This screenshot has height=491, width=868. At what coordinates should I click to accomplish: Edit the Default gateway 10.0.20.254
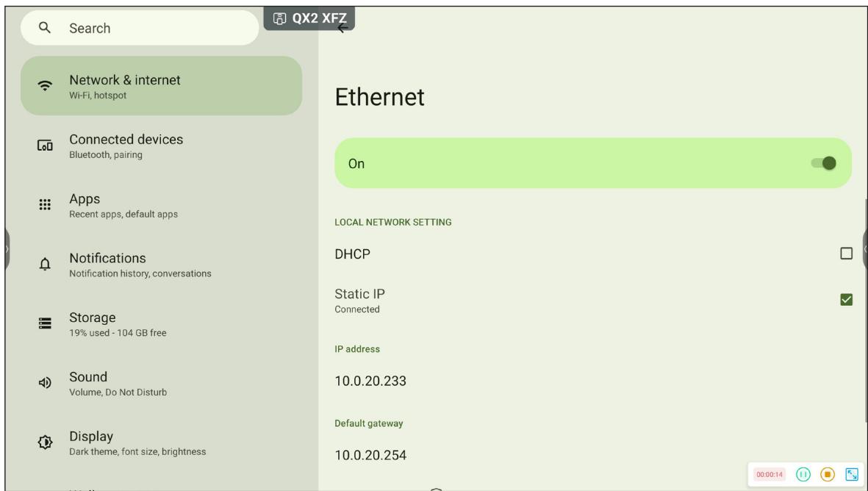coord(370,455)
